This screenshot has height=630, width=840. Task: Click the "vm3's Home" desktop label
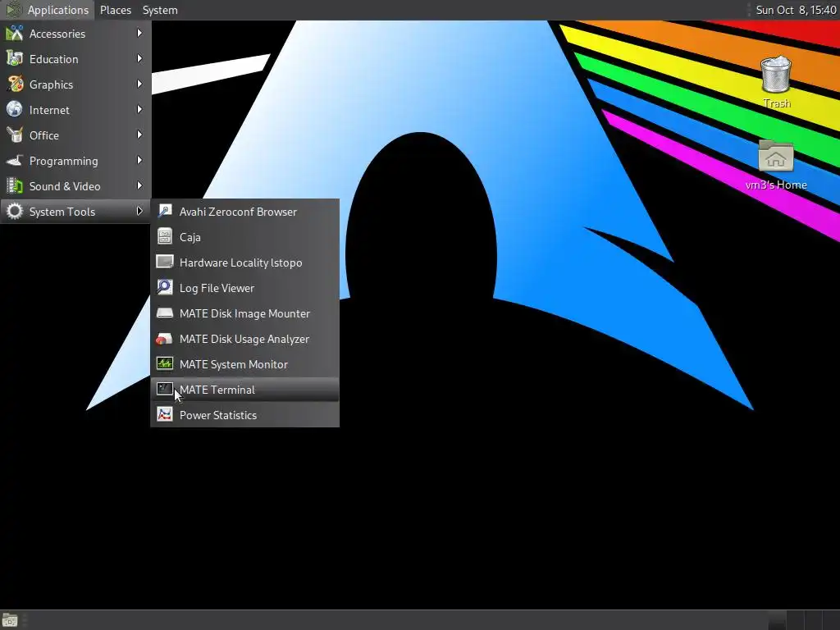776,185
